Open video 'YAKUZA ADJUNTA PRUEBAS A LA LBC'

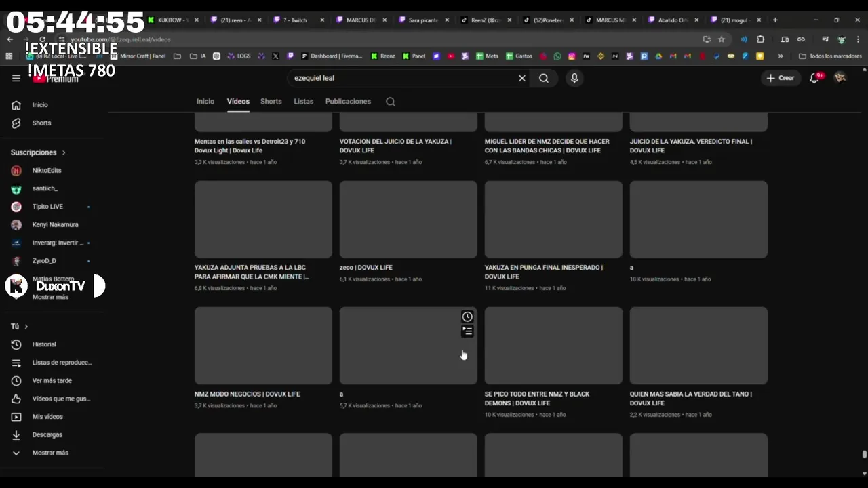coord(252,272)
